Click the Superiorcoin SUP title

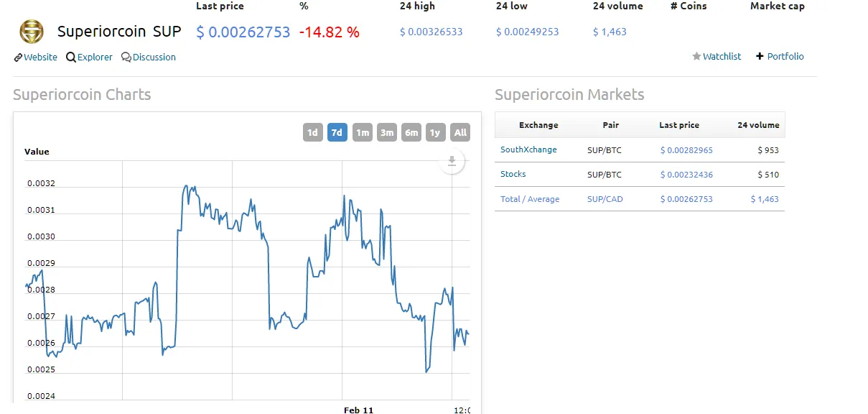[119, 32]
